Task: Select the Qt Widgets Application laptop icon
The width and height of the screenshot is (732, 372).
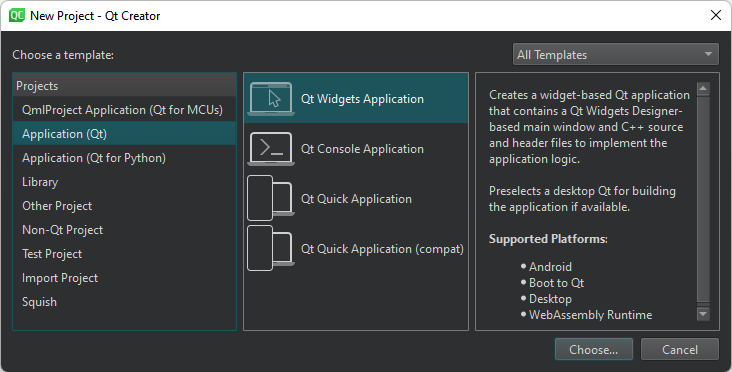Action: click(x=271, y=98)
